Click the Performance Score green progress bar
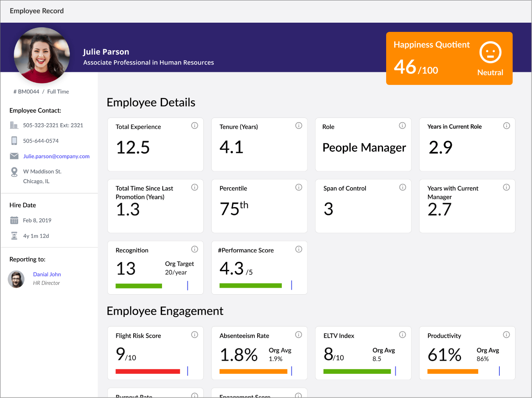The height and width of the screenshot is (398, 532). 251,285
